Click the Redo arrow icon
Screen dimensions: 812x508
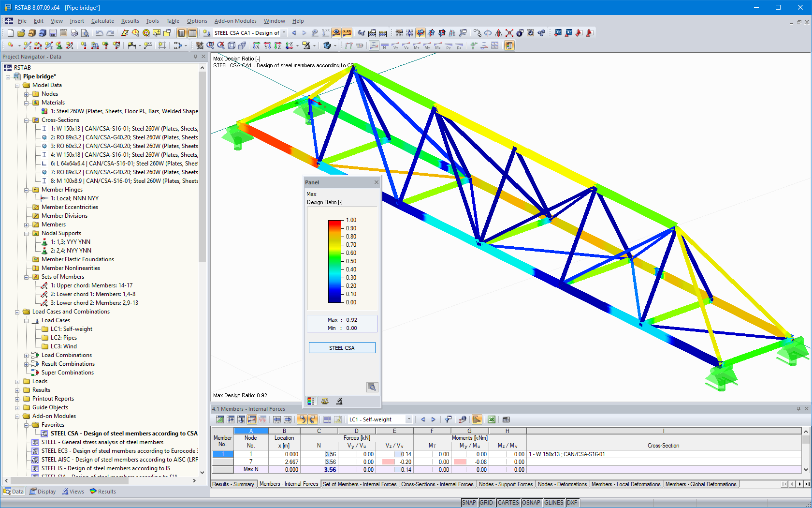(110, 33)
